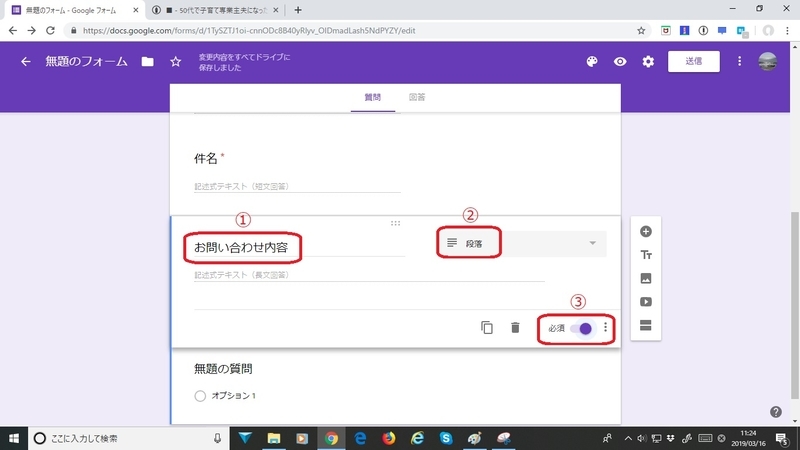Open a new Chrome tab
Screen dimensions: 800x450
click(298, 10)
